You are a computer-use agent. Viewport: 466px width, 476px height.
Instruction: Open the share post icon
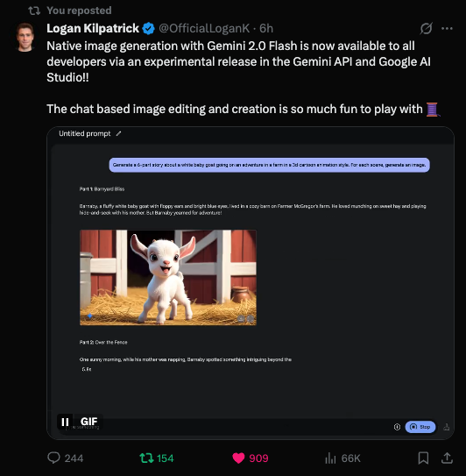(447, 458)
